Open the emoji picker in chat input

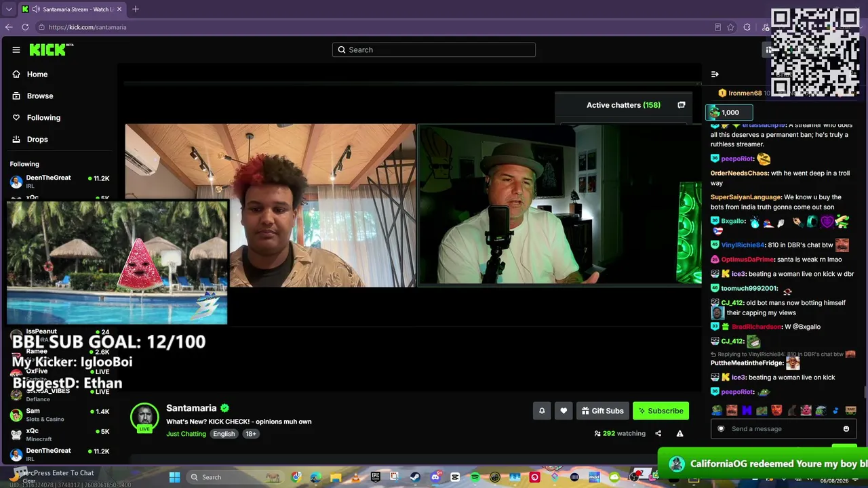pos(846,429)
